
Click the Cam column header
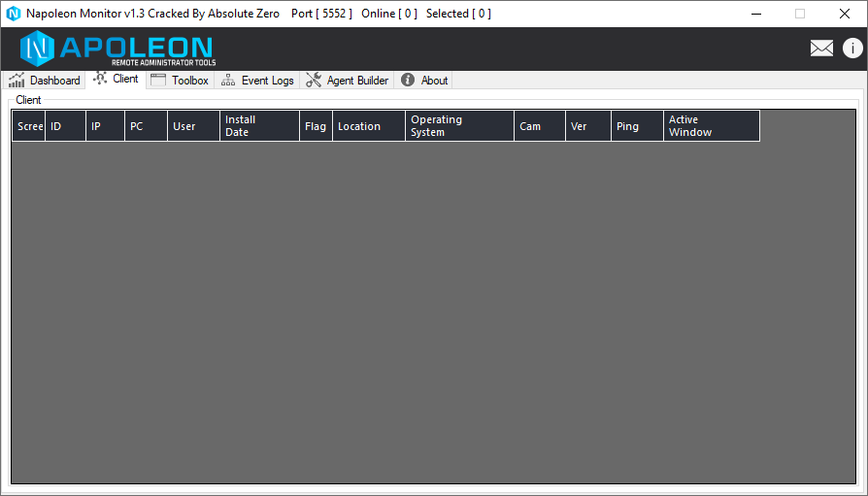click(539, 126)
